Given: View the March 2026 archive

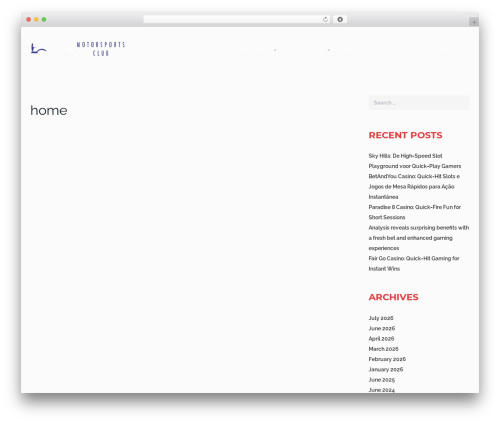Looking at the screenshot, I should (x=383, y=349).
